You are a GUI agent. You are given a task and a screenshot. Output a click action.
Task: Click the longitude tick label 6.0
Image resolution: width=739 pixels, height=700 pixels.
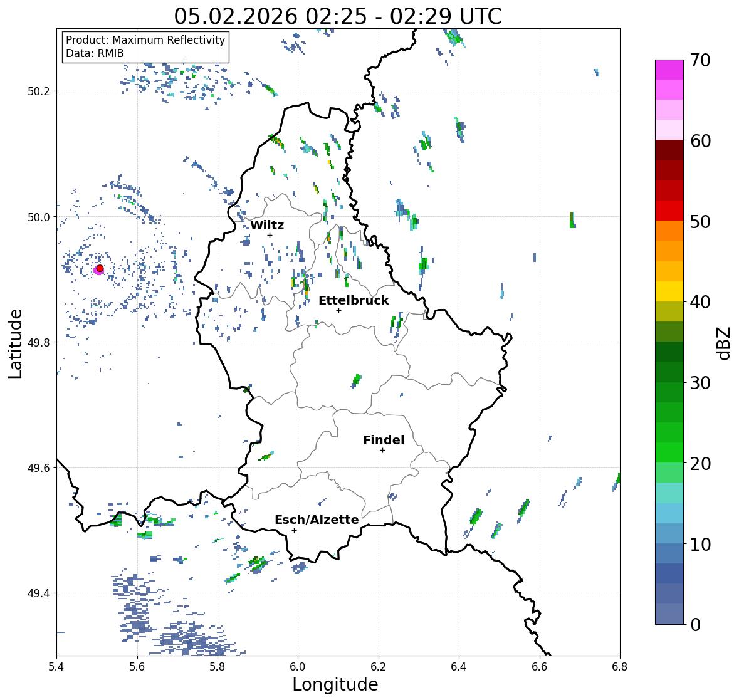(298, 667)
